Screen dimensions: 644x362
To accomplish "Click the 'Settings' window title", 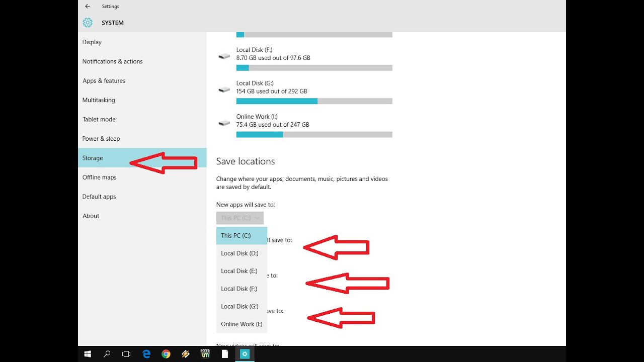I will (110, 7).
